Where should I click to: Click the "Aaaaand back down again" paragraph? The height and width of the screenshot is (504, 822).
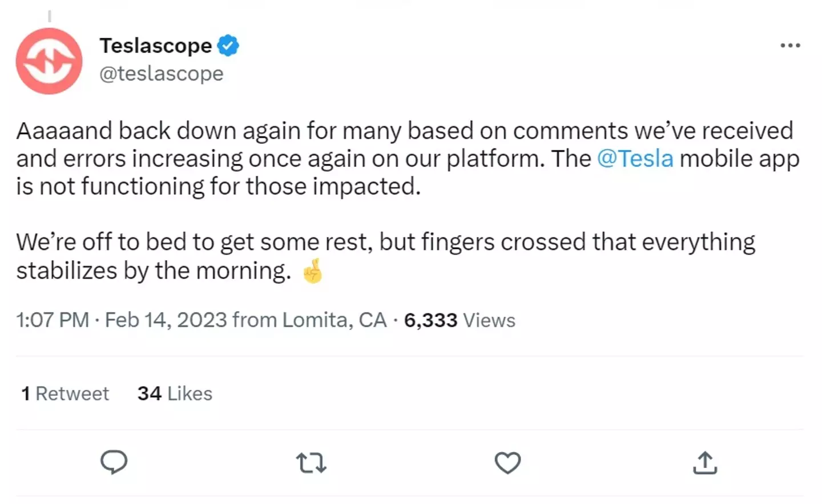tap(400, 159)
